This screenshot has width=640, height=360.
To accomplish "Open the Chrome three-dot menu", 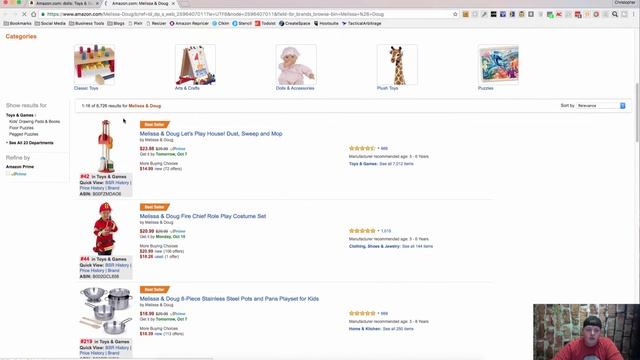I will 634,14.
